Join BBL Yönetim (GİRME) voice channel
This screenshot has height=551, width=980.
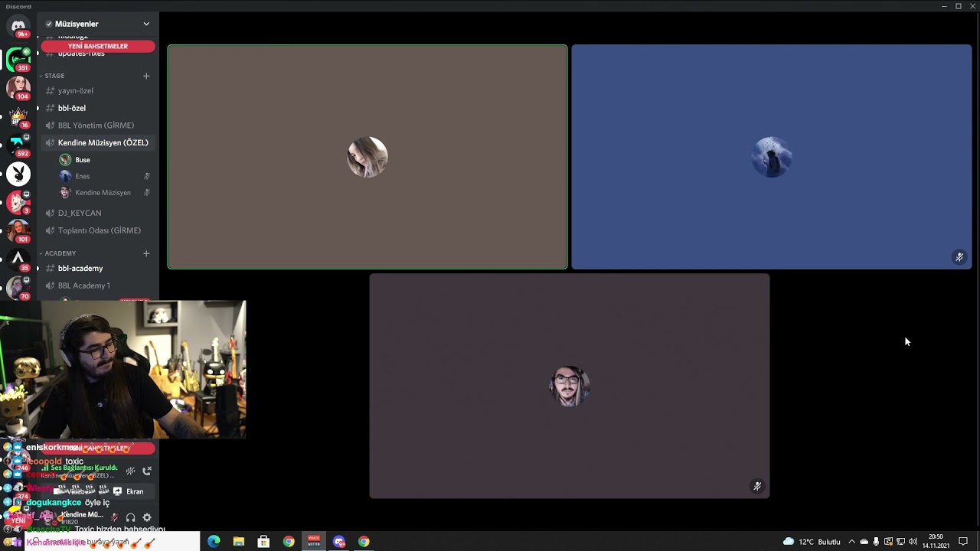click(98, 126)
